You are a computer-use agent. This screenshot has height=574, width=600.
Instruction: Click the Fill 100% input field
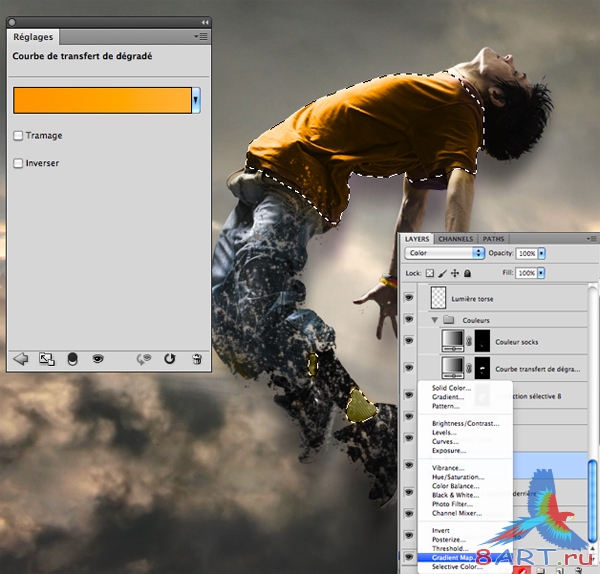pyautogui.click(x=526, y=273)
